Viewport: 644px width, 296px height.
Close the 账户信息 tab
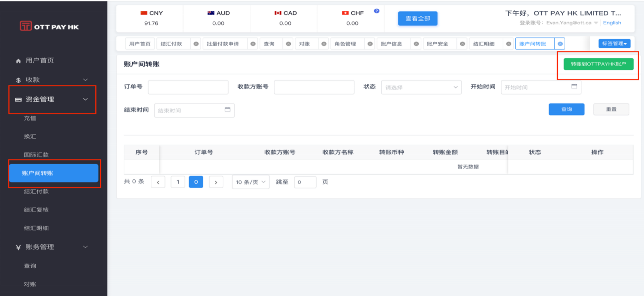[416, 44]
